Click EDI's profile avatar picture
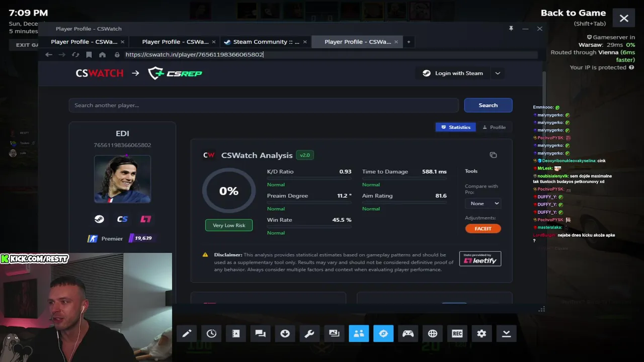 (x=122, y=179)
